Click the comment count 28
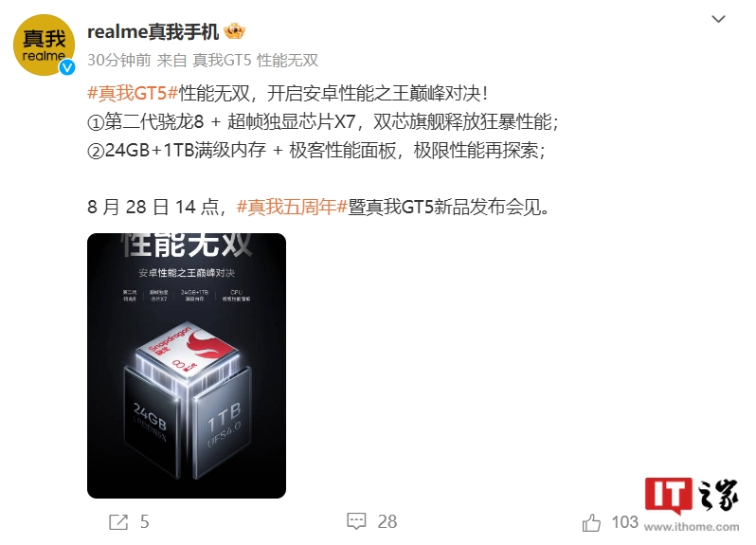The height and width of the screenshot is (545, 756). point(387,522)
